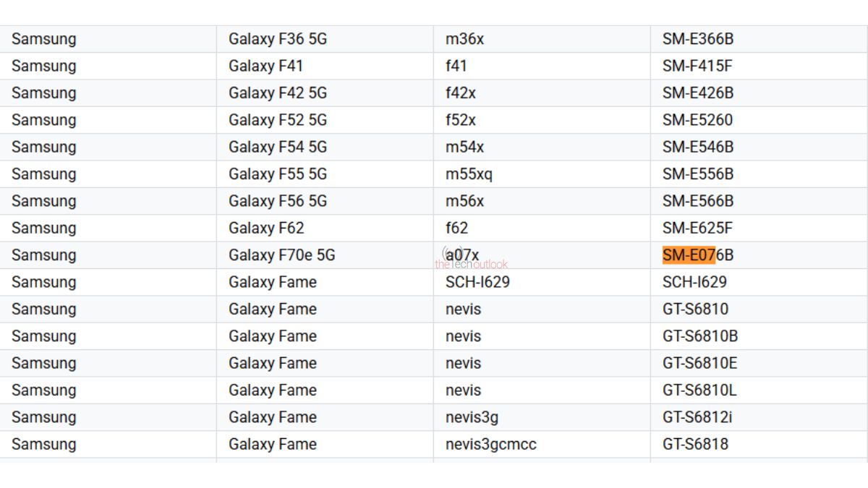Select the m56x codename cell
The height and width of the screenshot is (488, 868).
click(464, 201)
